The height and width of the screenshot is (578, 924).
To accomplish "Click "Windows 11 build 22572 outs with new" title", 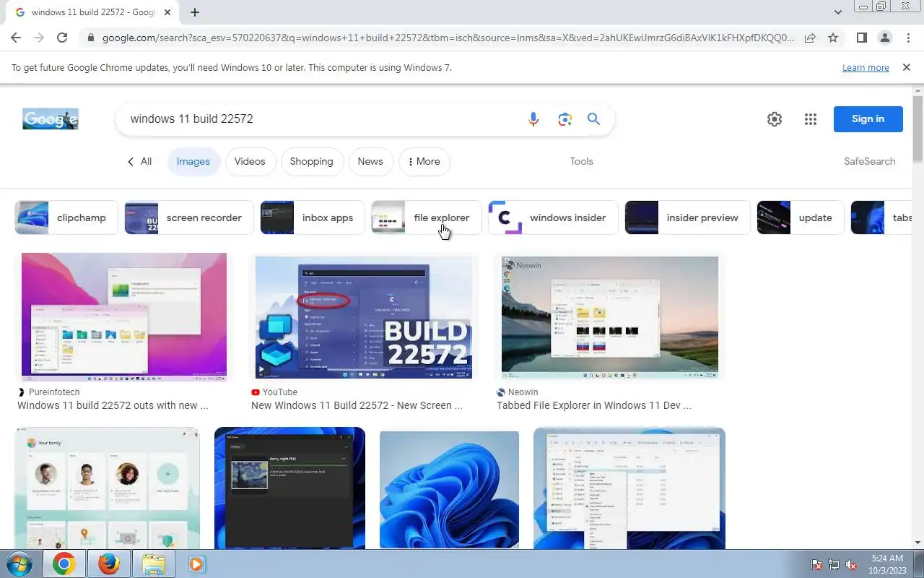I will tap(113, 405).
